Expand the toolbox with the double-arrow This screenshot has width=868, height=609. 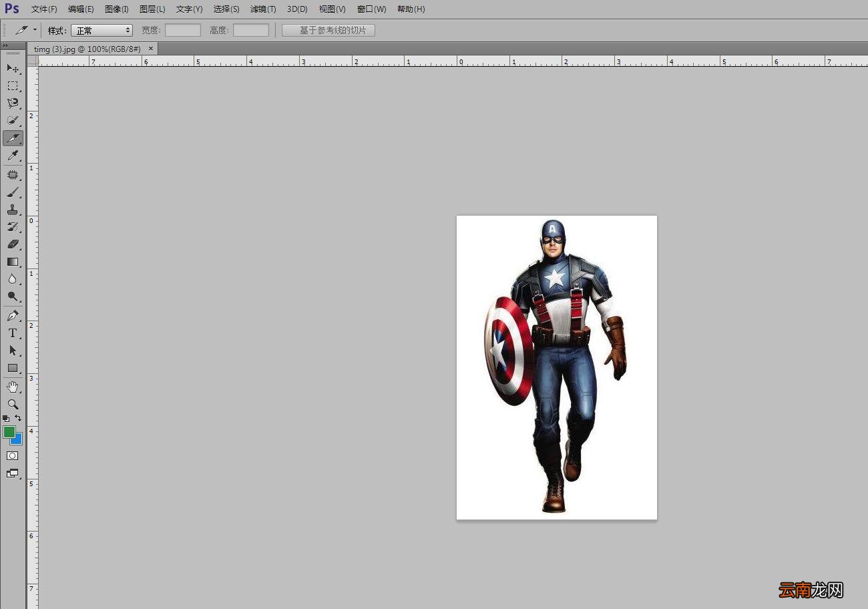pyautogui.click(x=6, y=45)
